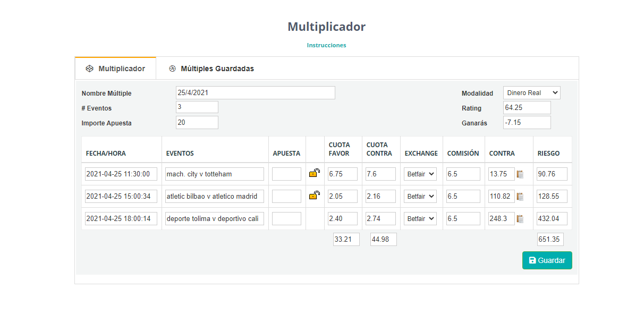644x314 pixels.
Task: Click the Contra field showing 13.75
Action: pos(502,174)
